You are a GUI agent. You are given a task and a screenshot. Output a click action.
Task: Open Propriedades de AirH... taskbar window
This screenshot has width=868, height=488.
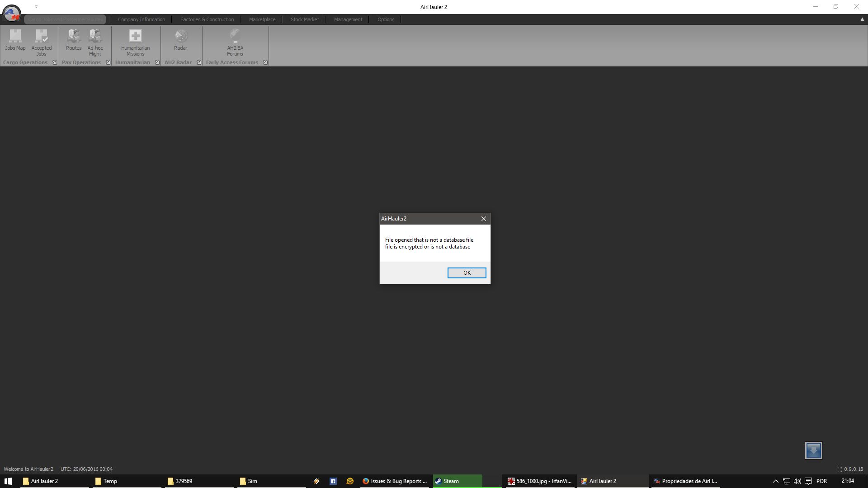point(685,481)
